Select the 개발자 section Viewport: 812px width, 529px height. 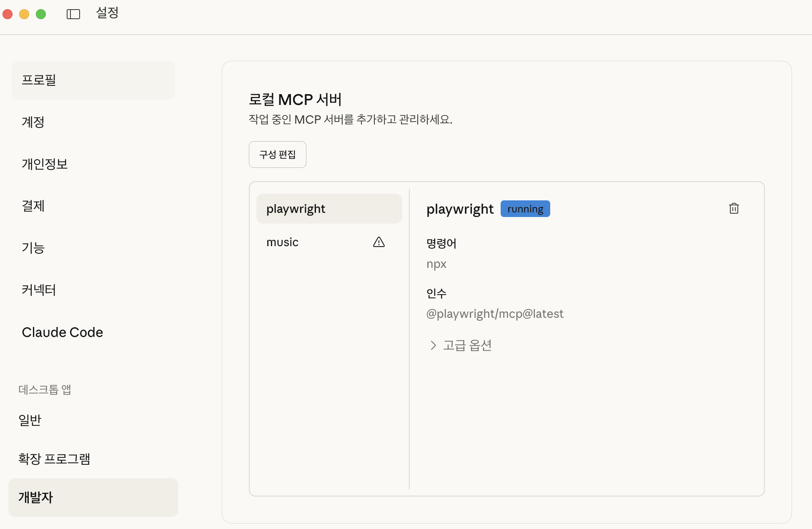(93, 497)
